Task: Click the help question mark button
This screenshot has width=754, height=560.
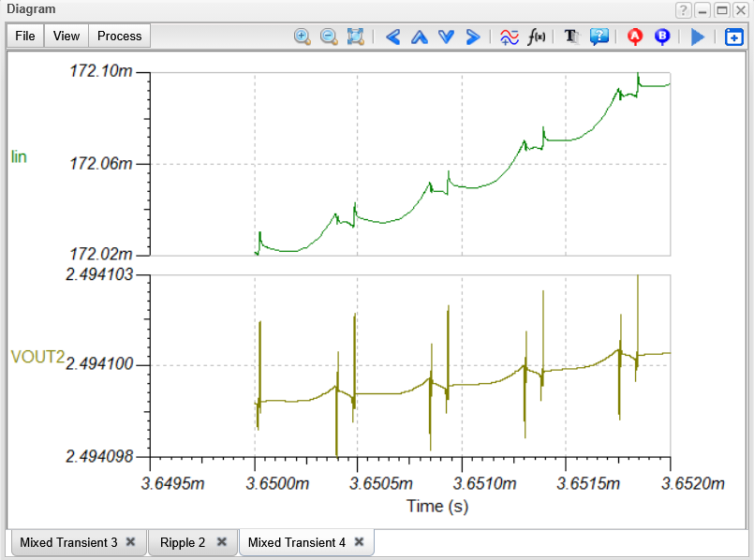Action: 684,9
